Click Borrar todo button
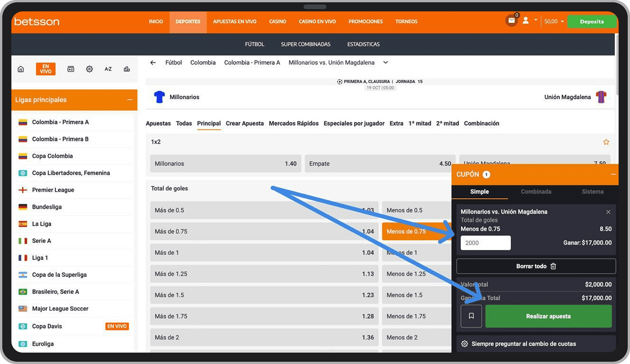The image size is (630, 364). pyautogui.click(x=536, y=266)
